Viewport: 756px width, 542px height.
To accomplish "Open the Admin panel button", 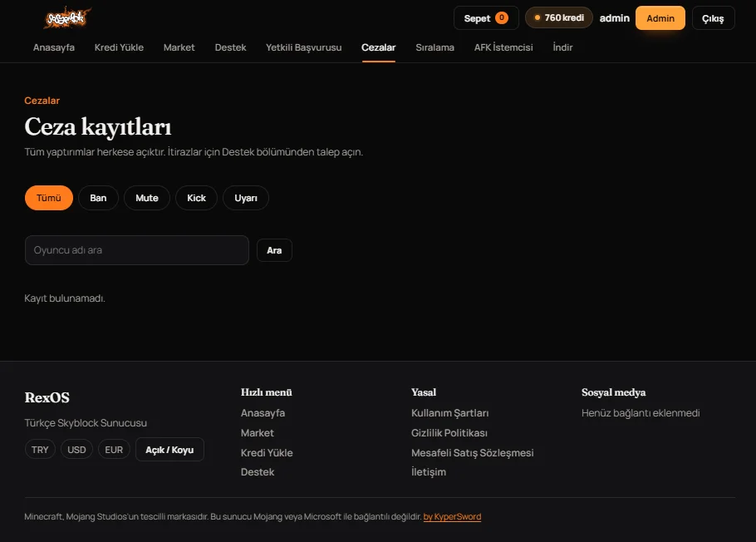I will 660,18.
